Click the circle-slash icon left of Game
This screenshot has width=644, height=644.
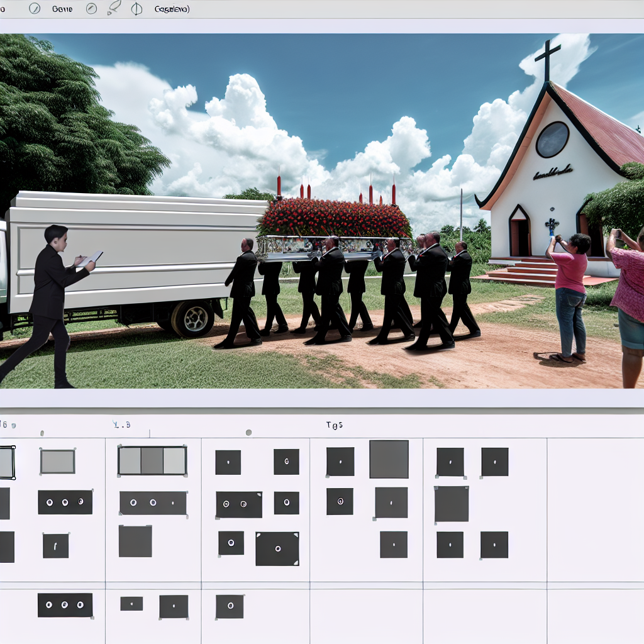point(35,9)
